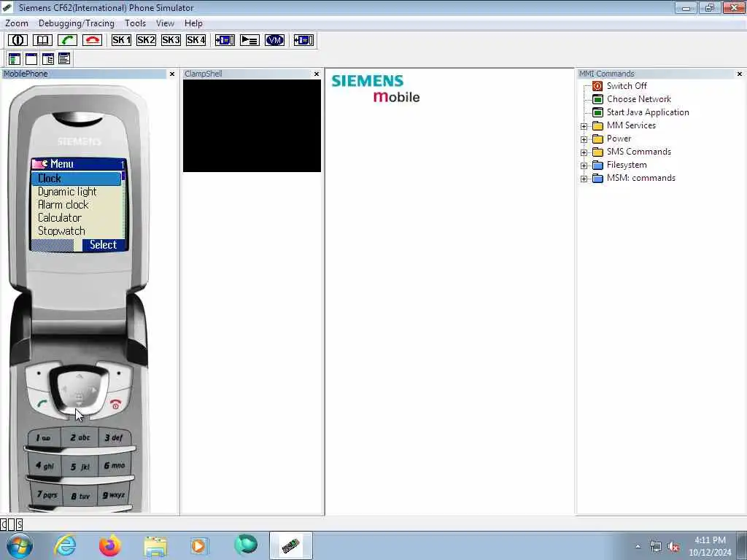Expand the Filesystem folder
Viewport: 747px width, 560px height.
tap(584, 166)
